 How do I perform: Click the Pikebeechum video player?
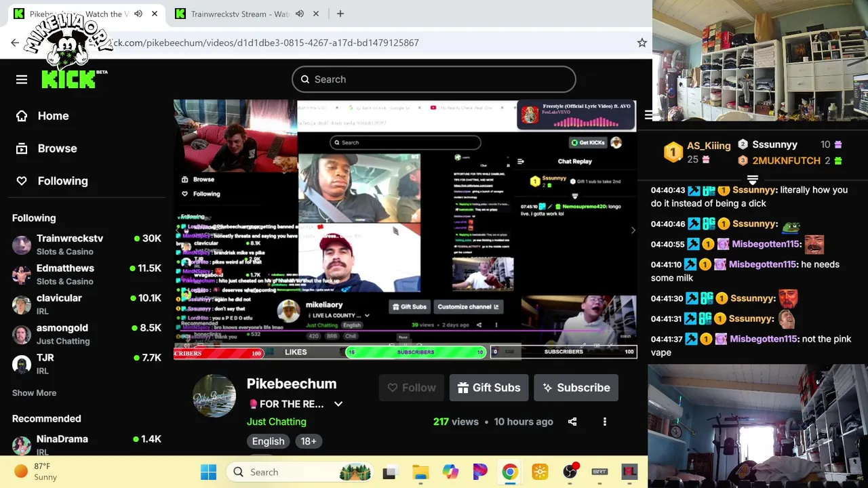tap(406, 229)
